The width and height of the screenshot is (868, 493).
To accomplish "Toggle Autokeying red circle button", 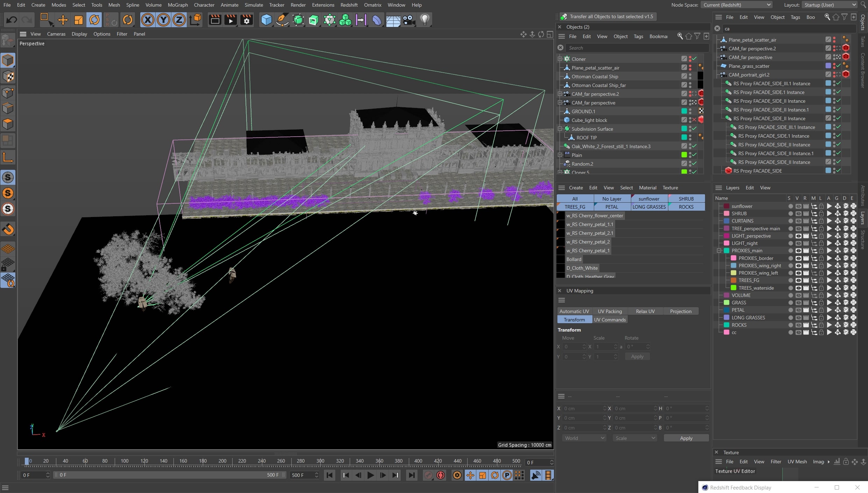I will click(441, 475).
